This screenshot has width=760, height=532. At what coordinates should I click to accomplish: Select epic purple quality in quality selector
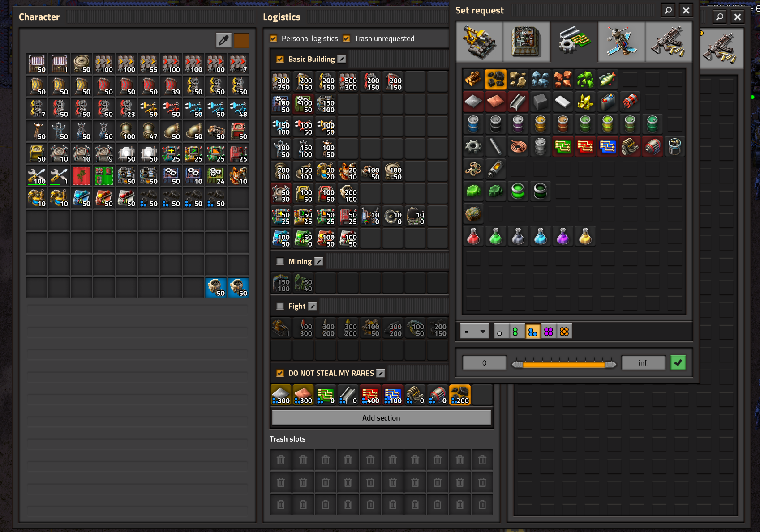click(x=548, y=332)
